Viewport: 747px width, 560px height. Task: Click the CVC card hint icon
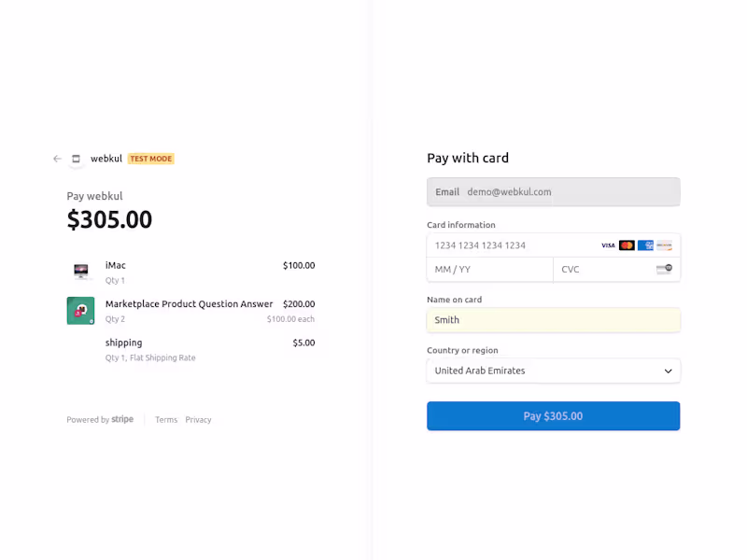click(x=664, y=270)
